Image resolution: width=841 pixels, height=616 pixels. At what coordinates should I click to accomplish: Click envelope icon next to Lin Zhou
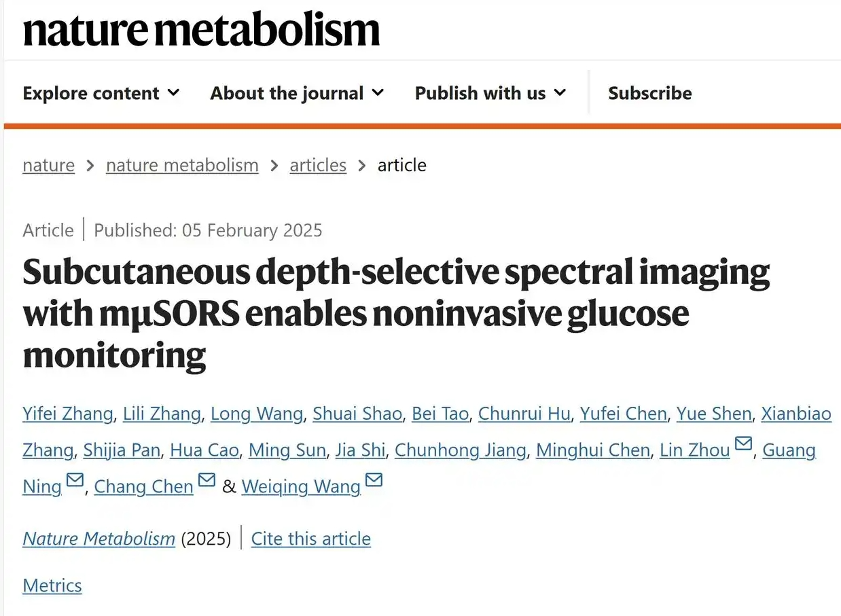(744, 444)
